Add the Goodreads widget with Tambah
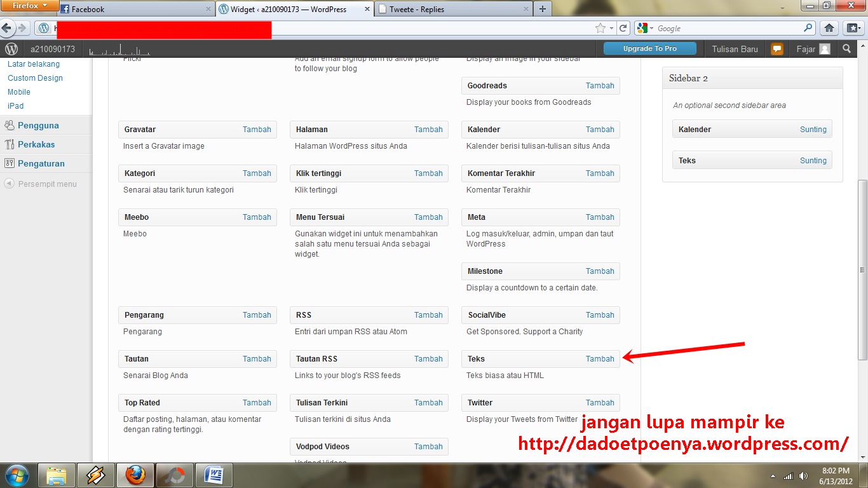 [600, 86]
